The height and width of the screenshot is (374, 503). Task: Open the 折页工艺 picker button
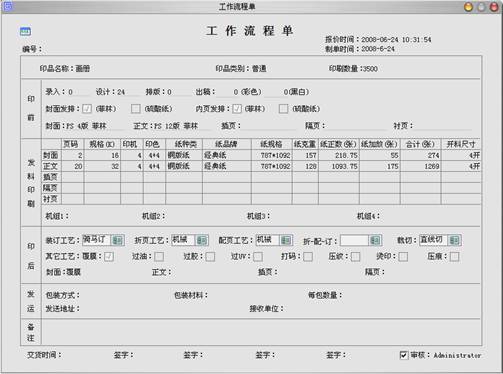202,240
